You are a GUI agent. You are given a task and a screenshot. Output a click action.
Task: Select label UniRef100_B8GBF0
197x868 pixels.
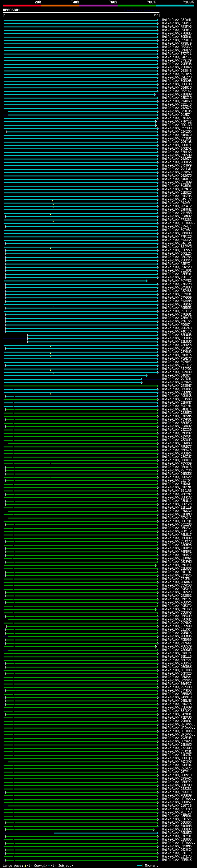[176, 423]
